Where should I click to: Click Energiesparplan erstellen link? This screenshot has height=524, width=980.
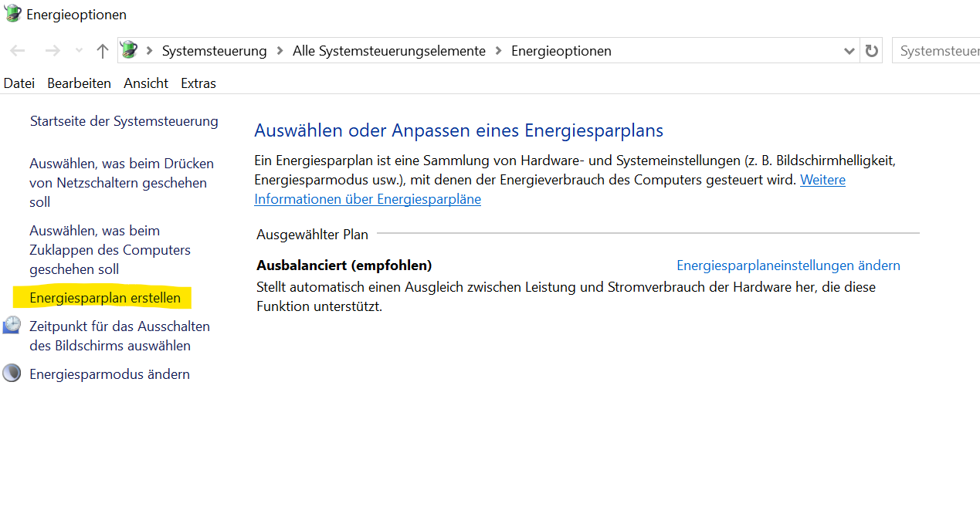[x=105, y=298]
